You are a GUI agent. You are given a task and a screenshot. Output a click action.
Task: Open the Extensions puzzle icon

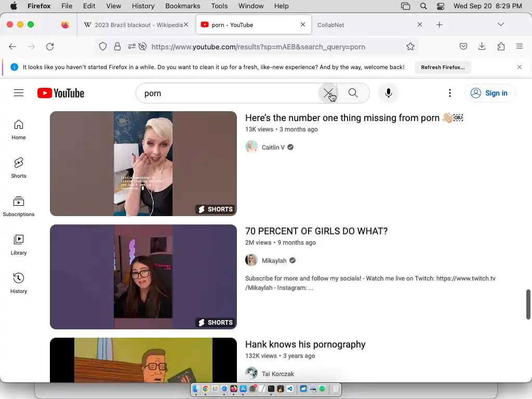[501, 46]
